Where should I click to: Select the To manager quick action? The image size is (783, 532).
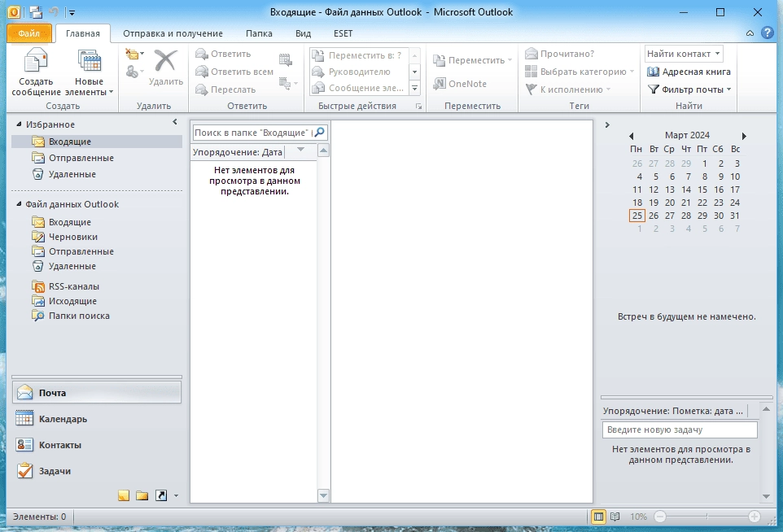click(357, 72)
